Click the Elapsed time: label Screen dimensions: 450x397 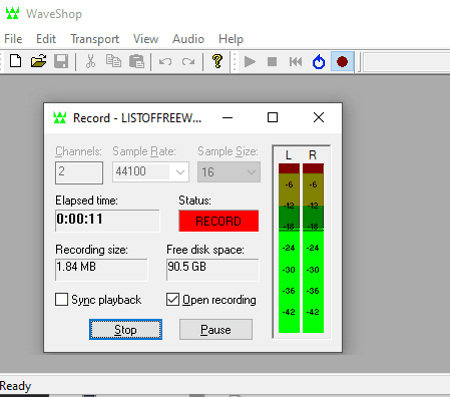tap(86, 201)
